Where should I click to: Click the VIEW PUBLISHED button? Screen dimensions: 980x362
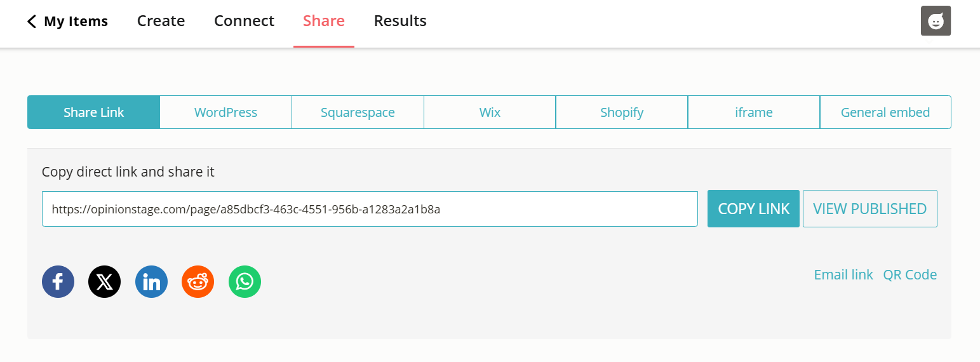pos(869,208)
